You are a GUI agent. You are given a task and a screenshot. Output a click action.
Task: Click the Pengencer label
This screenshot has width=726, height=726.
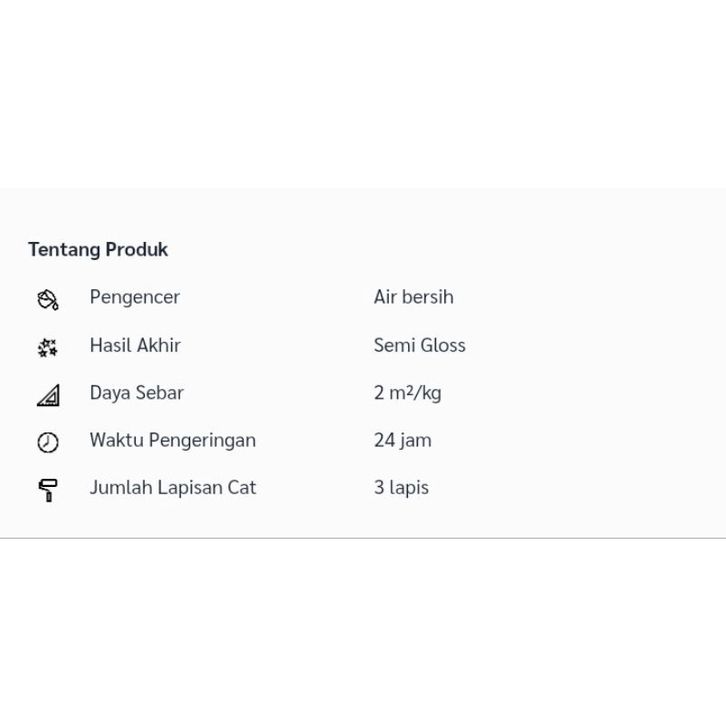135,297
